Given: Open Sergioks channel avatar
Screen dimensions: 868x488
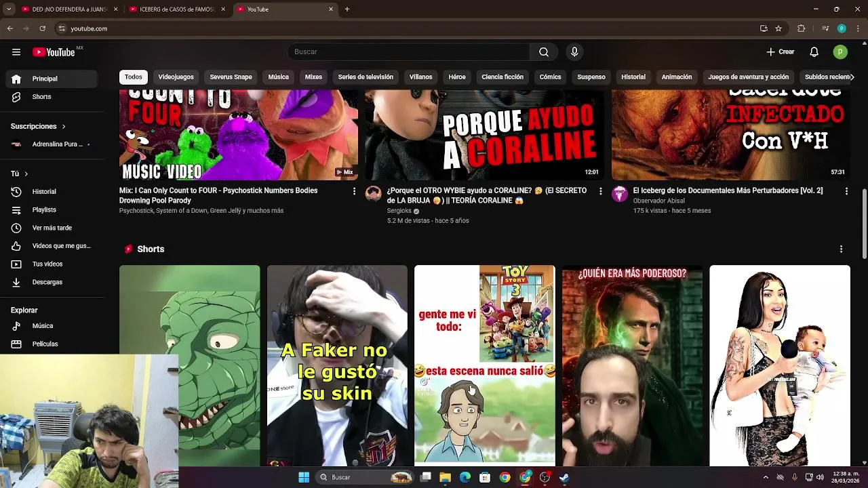Looking at the screenshot, I should pos(374,194).
